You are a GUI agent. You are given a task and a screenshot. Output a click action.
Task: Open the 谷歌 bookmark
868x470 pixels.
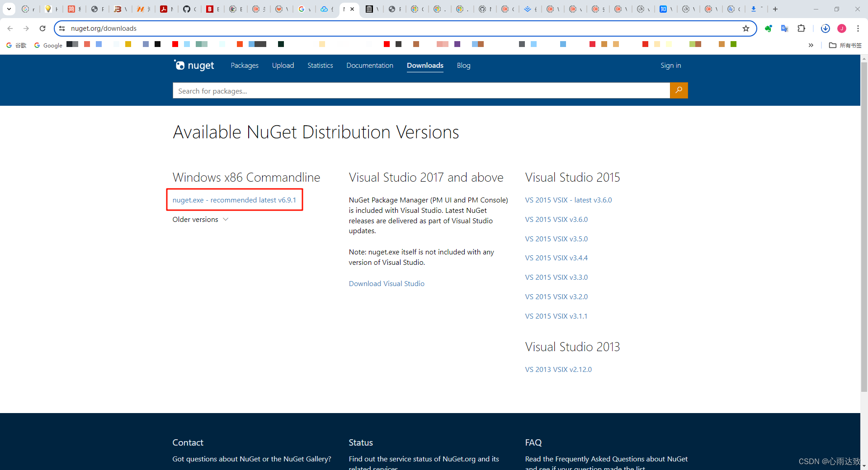pos(16,45)
